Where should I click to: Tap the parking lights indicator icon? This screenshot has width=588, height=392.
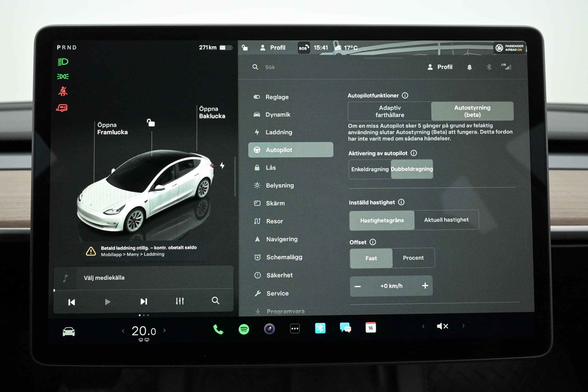(x=63, y=76)
